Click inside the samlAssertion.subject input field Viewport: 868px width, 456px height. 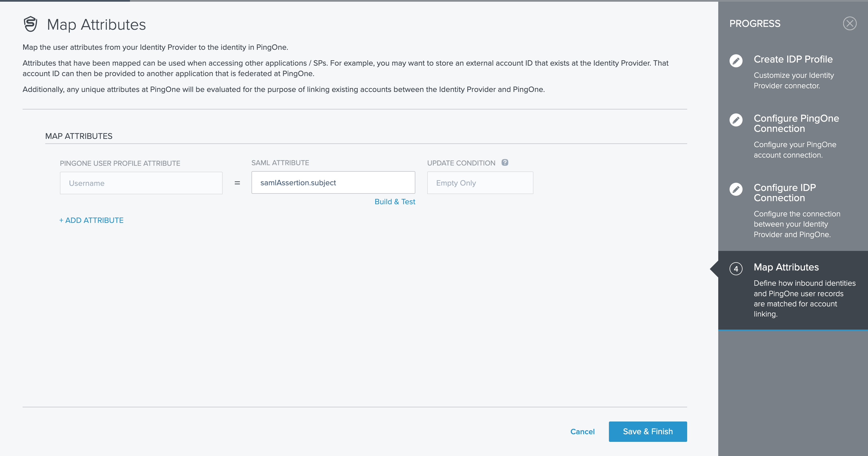coord(333,182)
